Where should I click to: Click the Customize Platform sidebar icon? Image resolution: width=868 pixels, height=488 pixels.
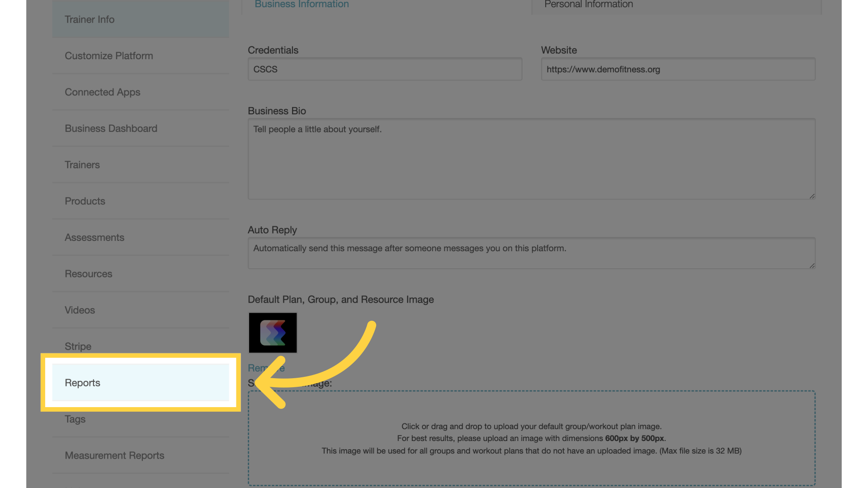click(108, 56)
